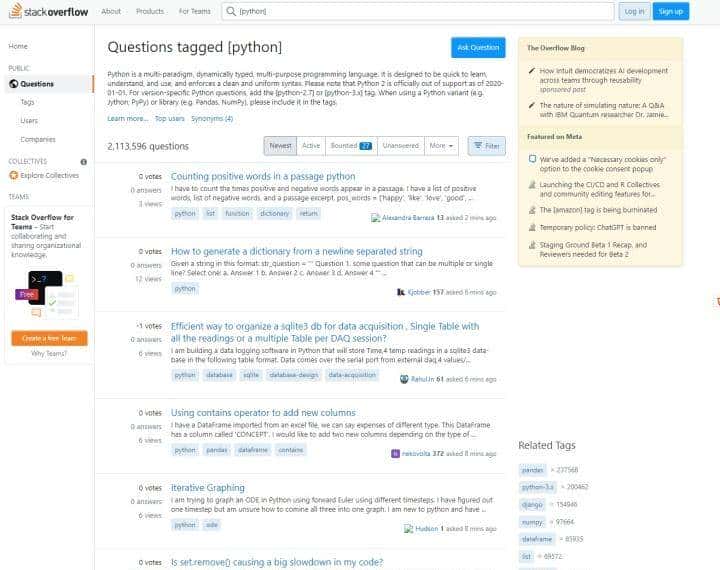Screen dimensions: 720x570
Task: Click Hudson's avatar icon
Action: point(409,529)
